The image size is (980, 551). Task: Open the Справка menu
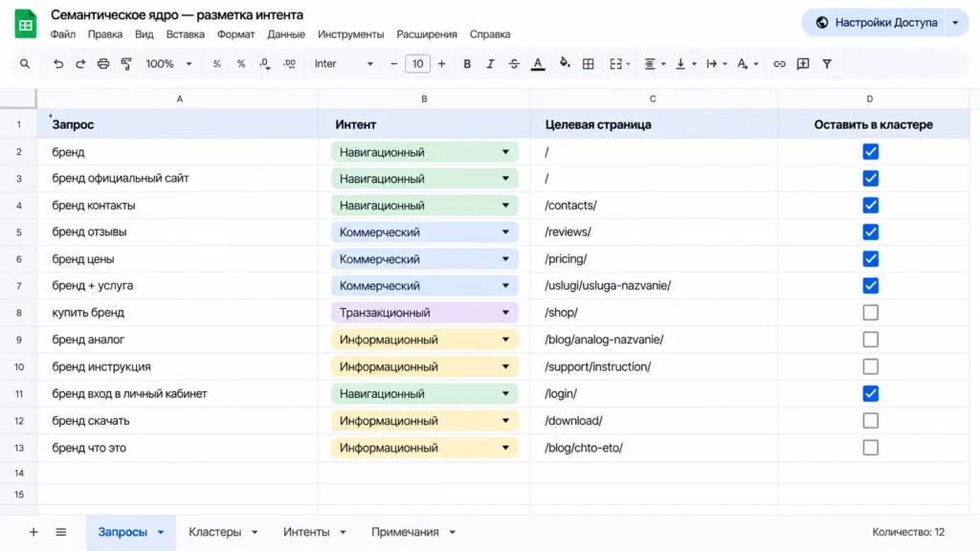[490, 34]
